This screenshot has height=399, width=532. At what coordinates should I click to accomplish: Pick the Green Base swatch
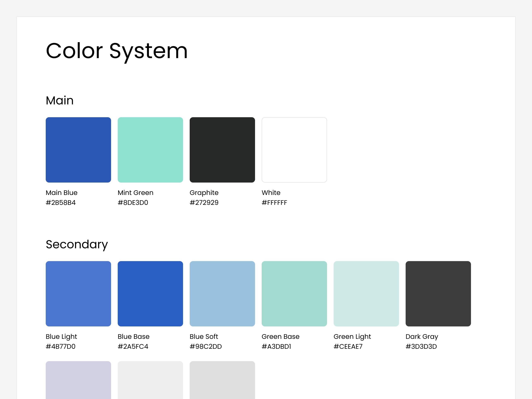click(x=294, y=294)
